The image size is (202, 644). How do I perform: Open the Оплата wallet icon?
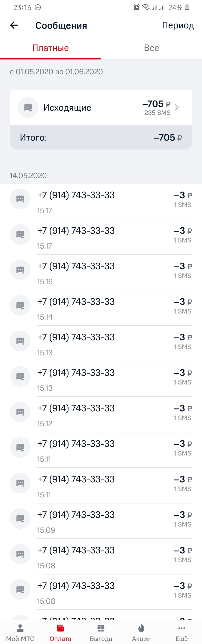[60, 628]
